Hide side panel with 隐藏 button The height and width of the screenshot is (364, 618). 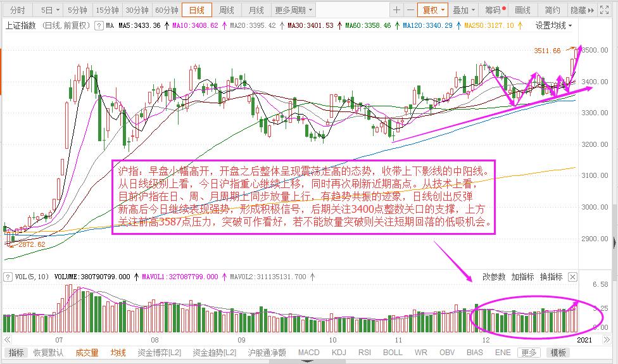(x=582, y=10)
